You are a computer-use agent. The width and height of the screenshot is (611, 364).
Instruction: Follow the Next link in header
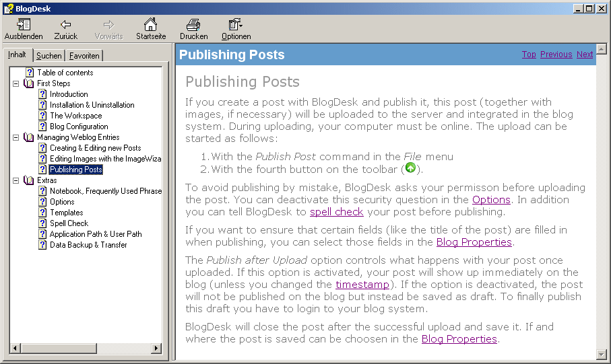tap(585, 54)
